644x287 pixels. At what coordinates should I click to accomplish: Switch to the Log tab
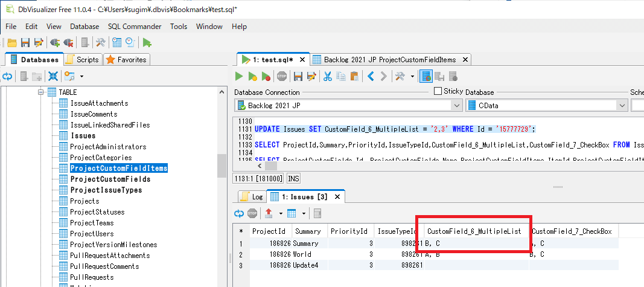(252, 196)
